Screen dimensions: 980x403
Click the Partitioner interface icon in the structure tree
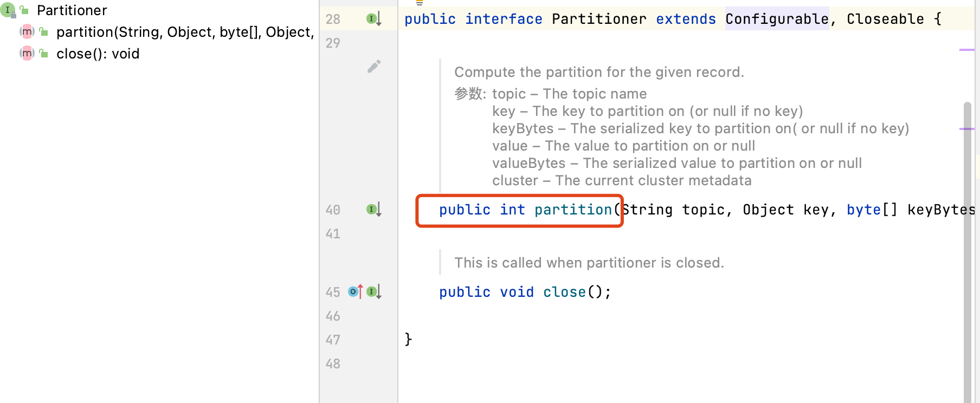(x=8, y=10)
